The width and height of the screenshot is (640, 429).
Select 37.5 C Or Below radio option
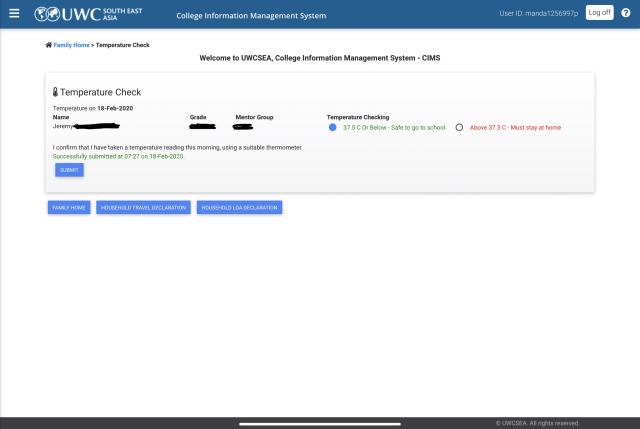tap(333, 127)
